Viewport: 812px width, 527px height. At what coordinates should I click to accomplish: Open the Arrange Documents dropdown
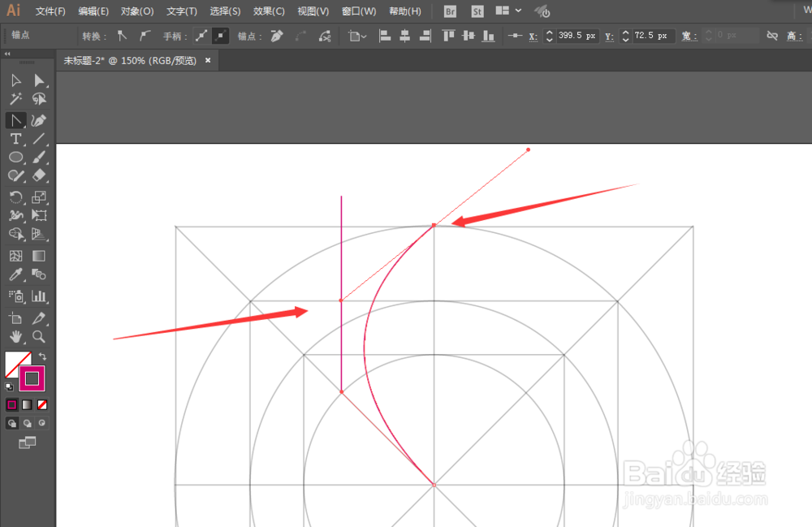(508, 11)
